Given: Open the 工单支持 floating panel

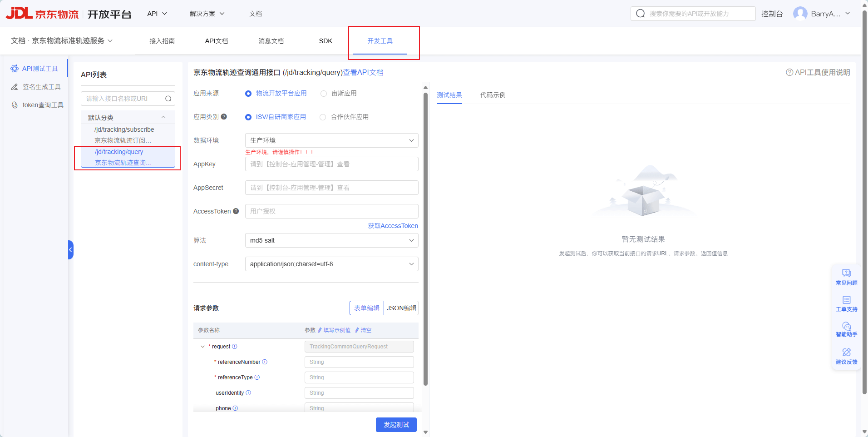Looking at the screenshot, I should [846, 303].
